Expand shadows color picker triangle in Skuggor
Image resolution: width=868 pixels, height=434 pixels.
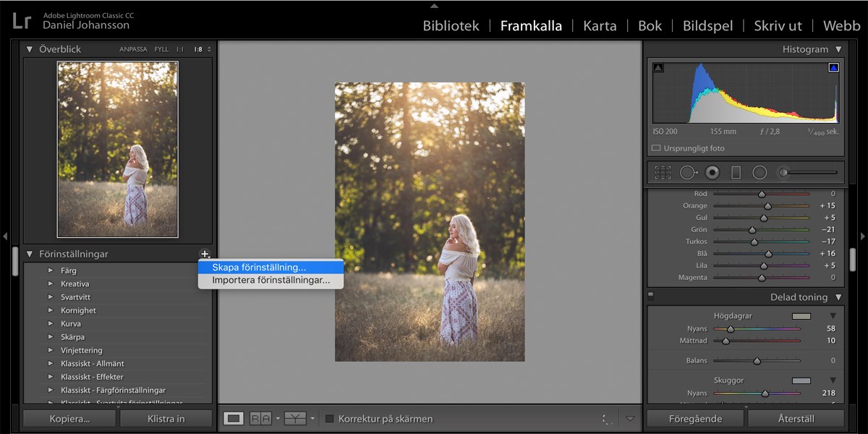point(833,380)
